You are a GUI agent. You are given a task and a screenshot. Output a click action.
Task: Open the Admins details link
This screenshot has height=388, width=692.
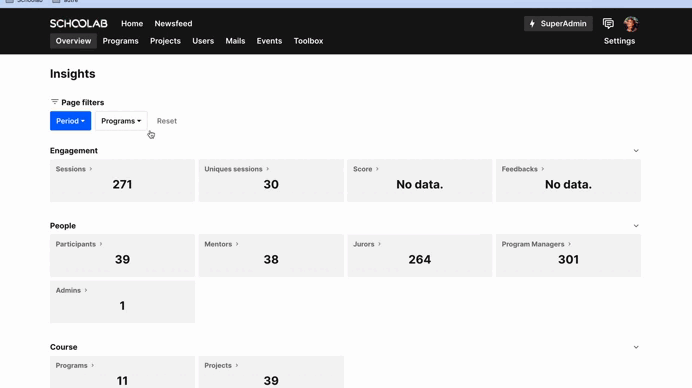pos(71,290)
